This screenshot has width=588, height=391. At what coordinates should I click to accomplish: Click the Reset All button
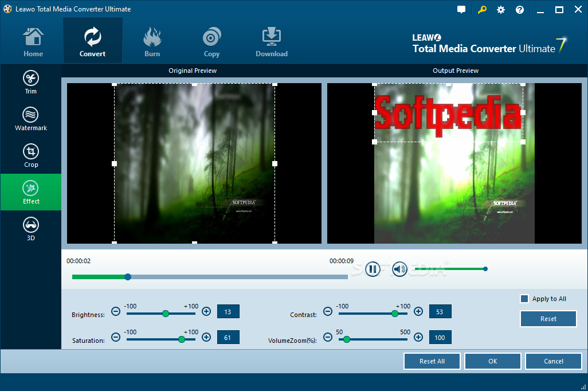point(432,361)
